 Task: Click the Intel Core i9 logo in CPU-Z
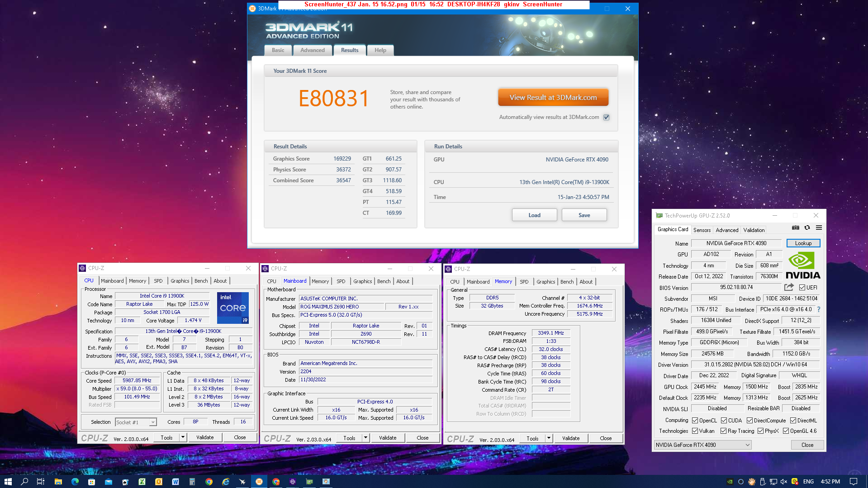233,308
